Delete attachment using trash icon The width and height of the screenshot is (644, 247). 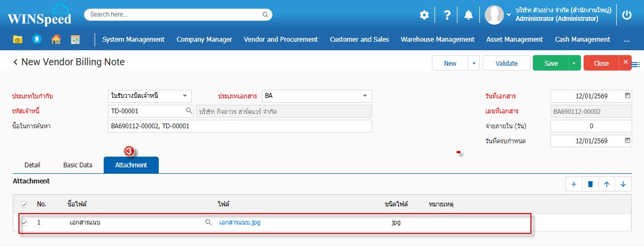590,184
